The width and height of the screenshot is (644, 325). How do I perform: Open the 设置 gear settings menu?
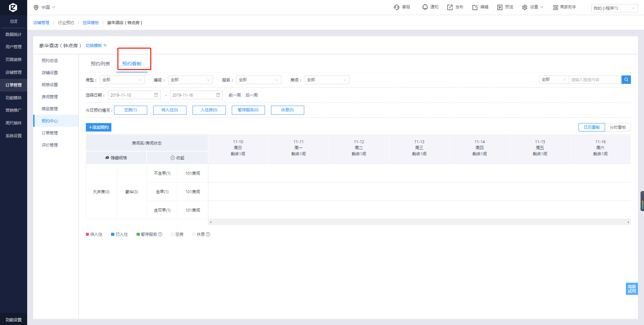coord(525,7)
